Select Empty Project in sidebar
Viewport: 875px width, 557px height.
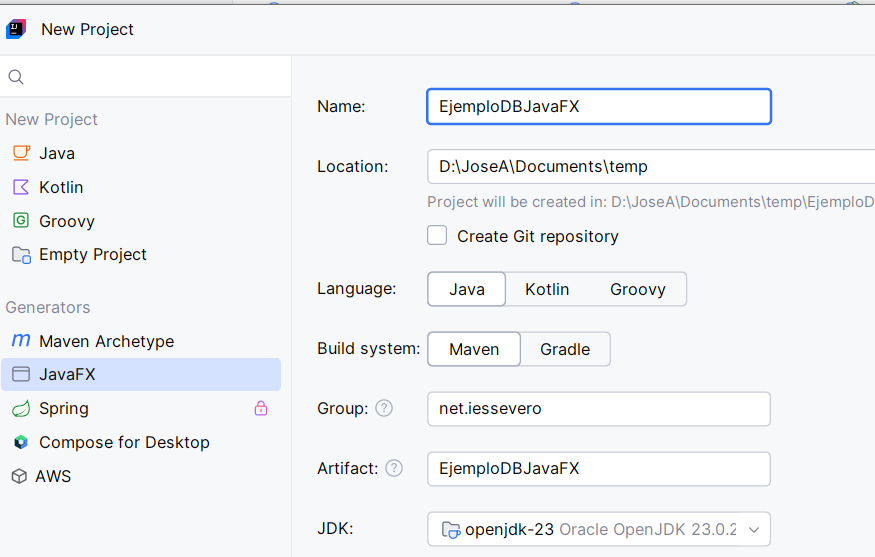click(x=141, y=255)
